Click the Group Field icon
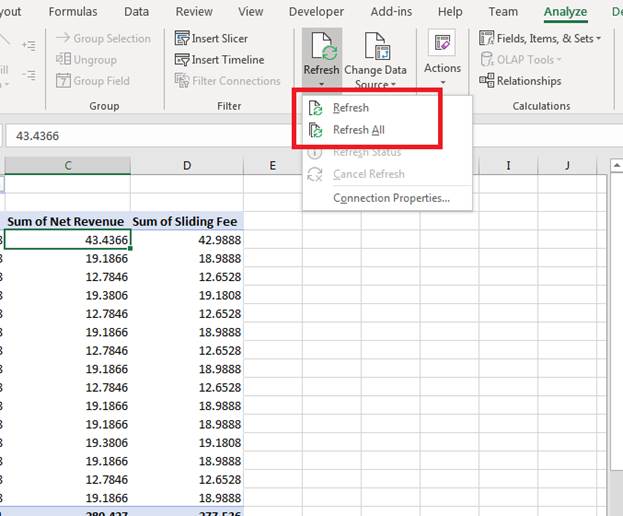Screen dimensions: 623x516 point(63,81)
